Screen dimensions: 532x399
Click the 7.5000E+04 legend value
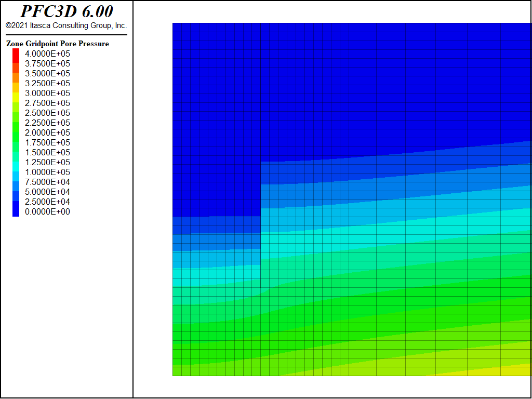pos(47,182)
